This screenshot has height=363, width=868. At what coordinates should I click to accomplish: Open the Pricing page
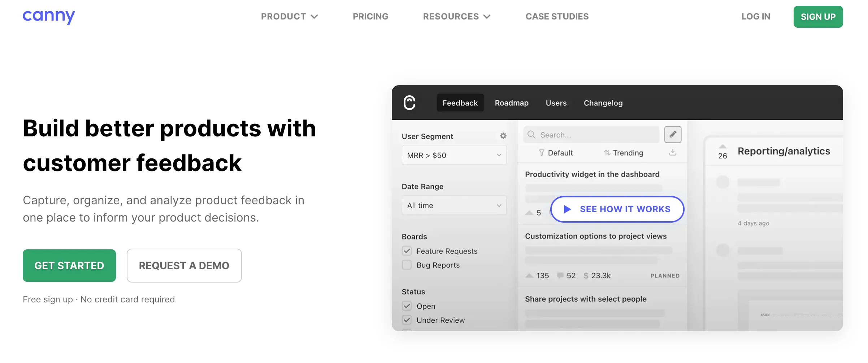pyautogui.click(x=370, y=17)
